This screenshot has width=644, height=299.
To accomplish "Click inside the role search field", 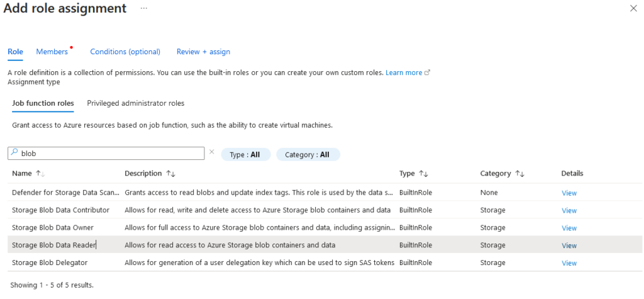I will click(x=110, y=153).
